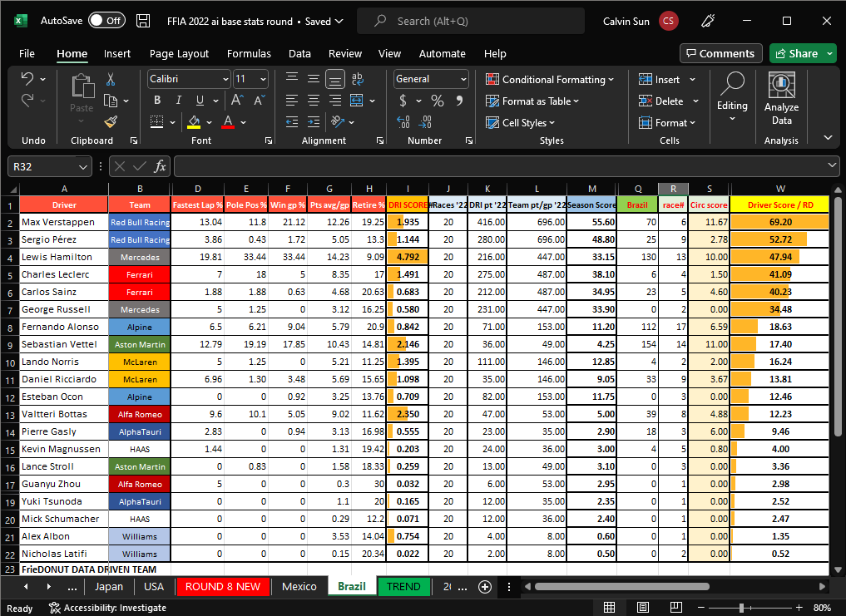Viewport: 846px width, 616px height.
Task: Increase font size with larger A icon
Action: pos(237,101)
